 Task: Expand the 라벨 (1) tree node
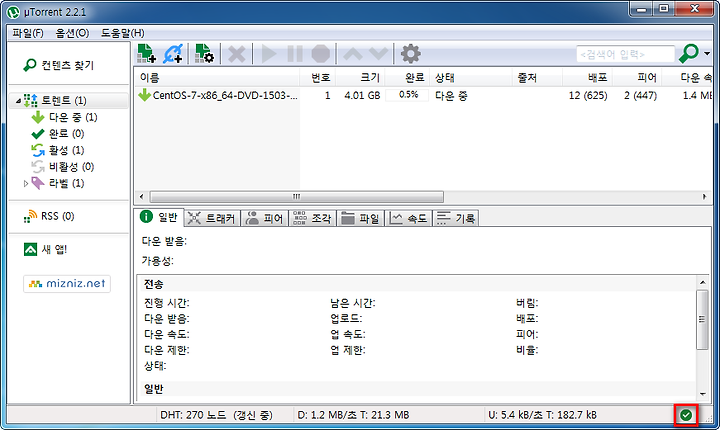click(26, 183)
